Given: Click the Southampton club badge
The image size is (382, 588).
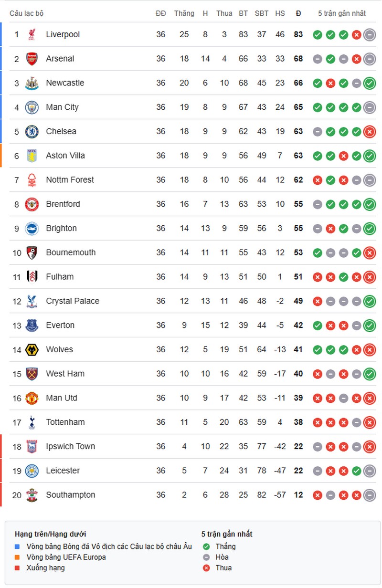Looking at the screenshot, I should pyautogui.click(x=32, y=495).
